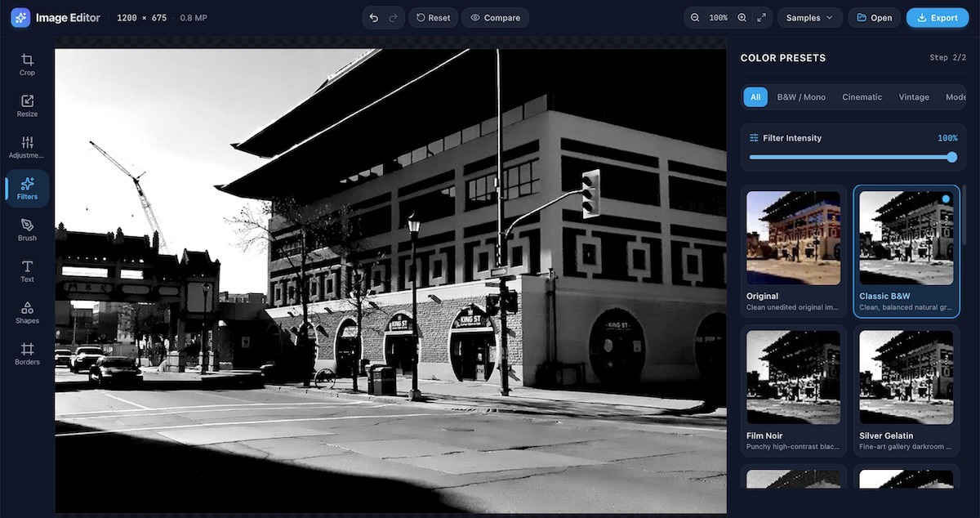The height and width of the screenshot is (518, 980).
Task: Select the Text tool
Action: tap(27, 271)
